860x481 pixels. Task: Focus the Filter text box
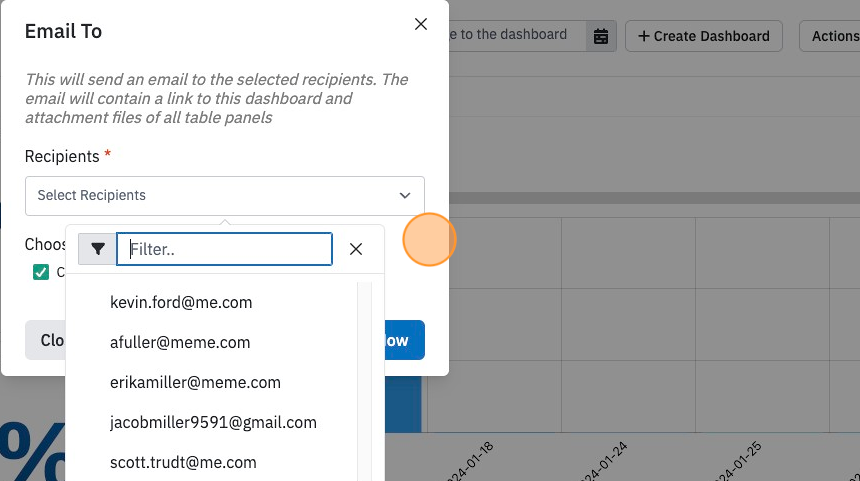[224, 249]
